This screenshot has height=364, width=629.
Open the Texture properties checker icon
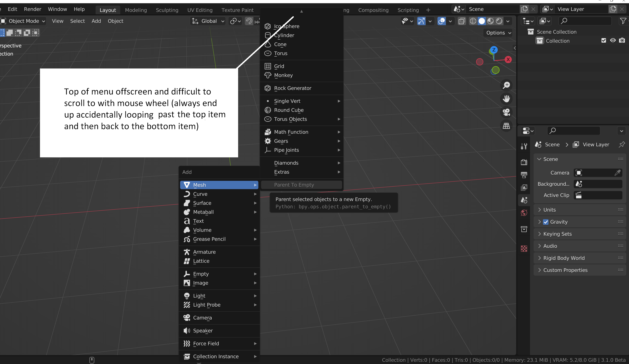pos(524,249)
